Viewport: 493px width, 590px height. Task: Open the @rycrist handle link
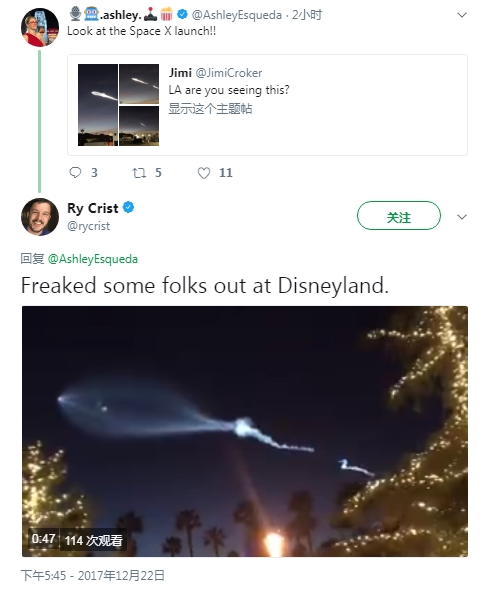pos(88,226)
